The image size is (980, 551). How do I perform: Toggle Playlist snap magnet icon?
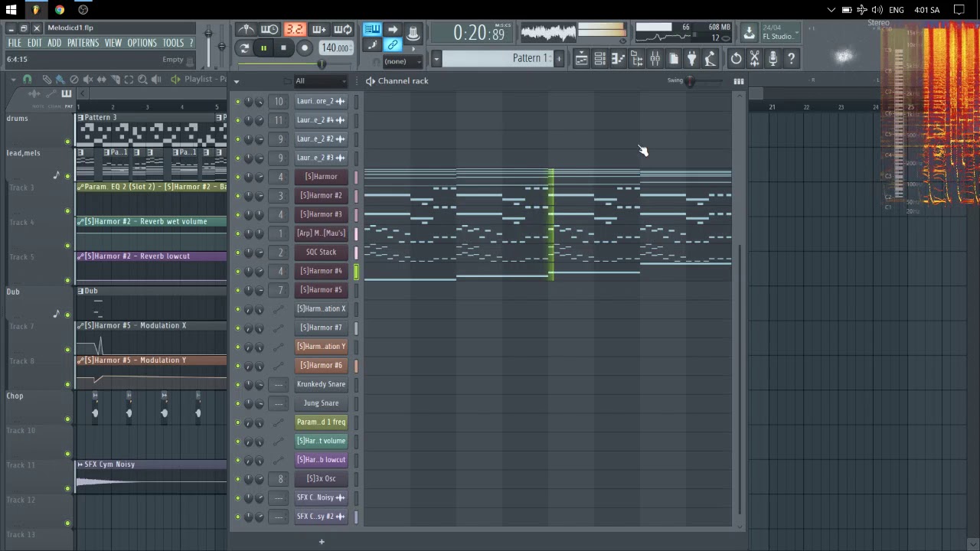pyautogui.click(x=28, y=80)
